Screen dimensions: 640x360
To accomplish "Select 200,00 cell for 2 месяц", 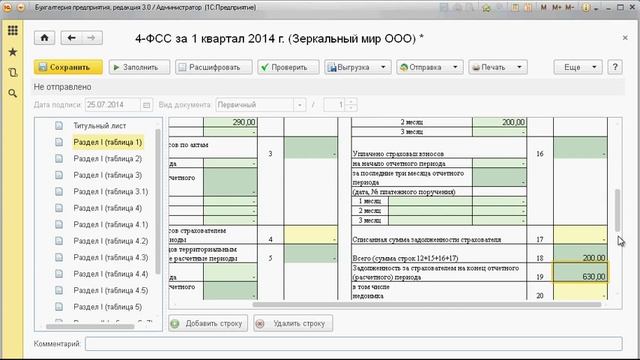I will (499, 122).
